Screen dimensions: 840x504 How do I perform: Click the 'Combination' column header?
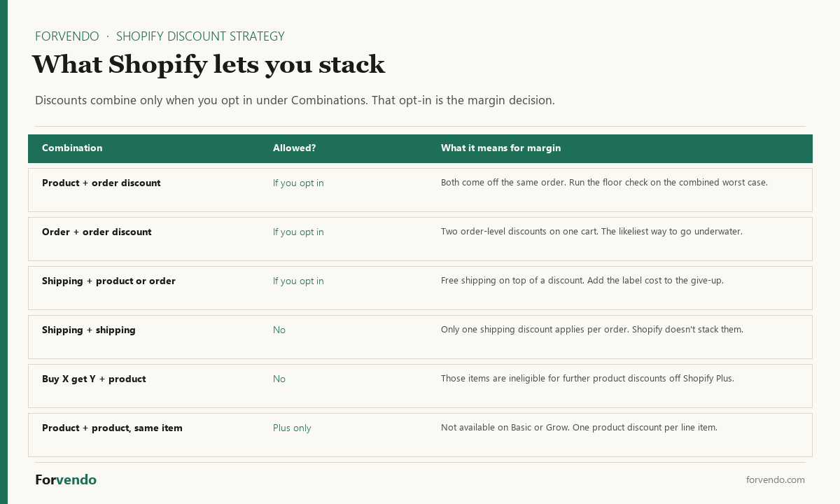(72, 148)
